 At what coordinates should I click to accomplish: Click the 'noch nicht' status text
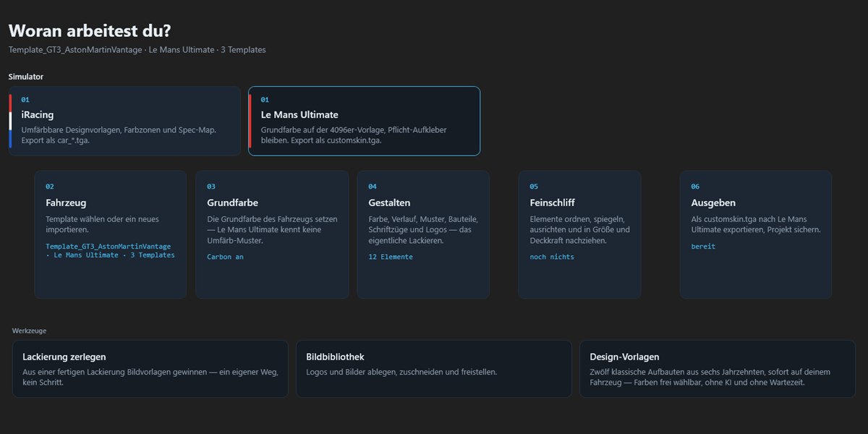(x=552, y=257)
